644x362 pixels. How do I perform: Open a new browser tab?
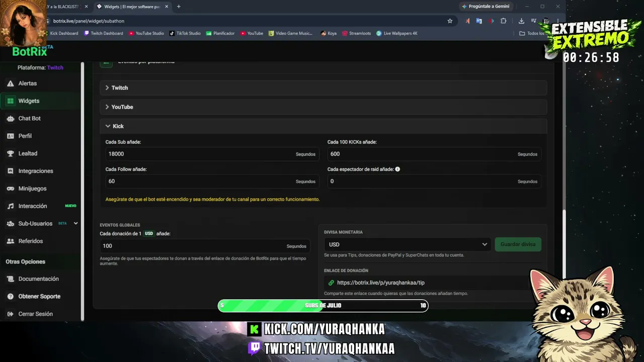pos(179,7)
